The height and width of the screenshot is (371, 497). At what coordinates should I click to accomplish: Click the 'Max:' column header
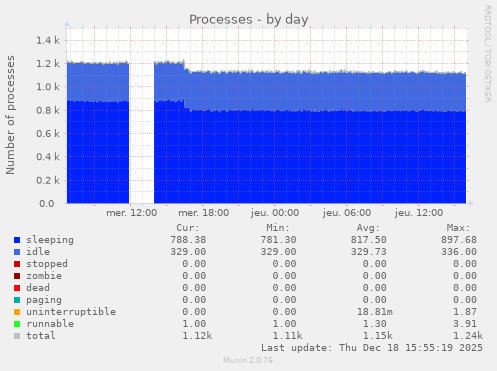tap(459, 228)
